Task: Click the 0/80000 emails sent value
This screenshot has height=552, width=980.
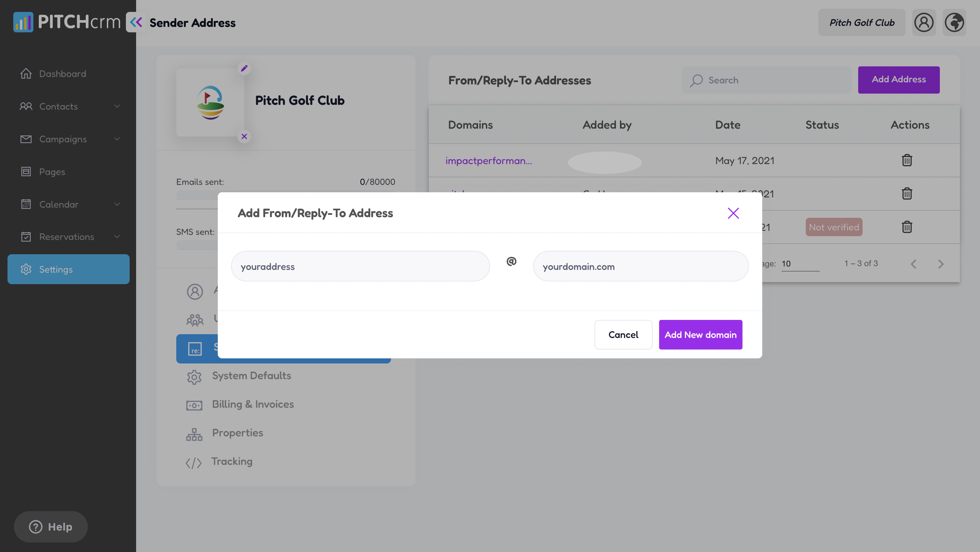Action: 377,182
